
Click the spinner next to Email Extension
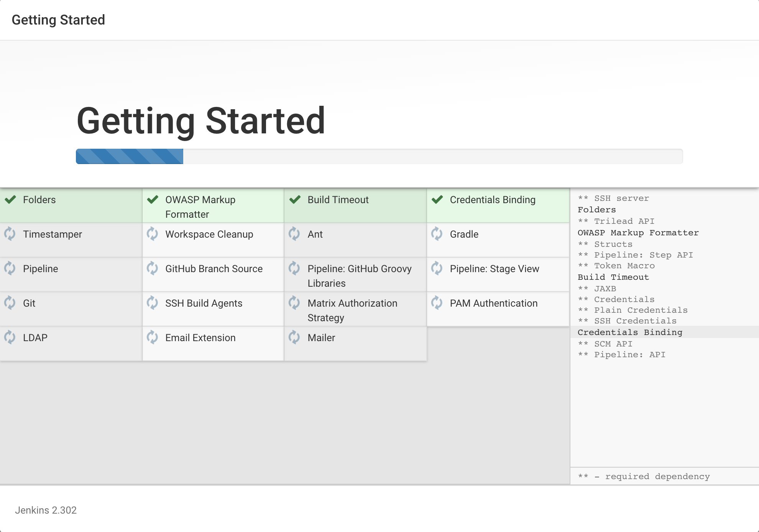(x=152, y=337)
